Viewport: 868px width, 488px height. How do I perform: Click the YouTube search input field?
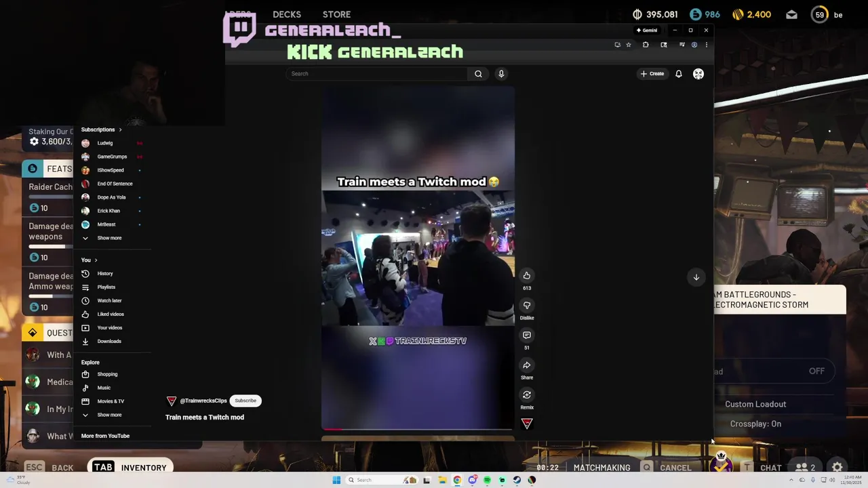click(377, 74)
